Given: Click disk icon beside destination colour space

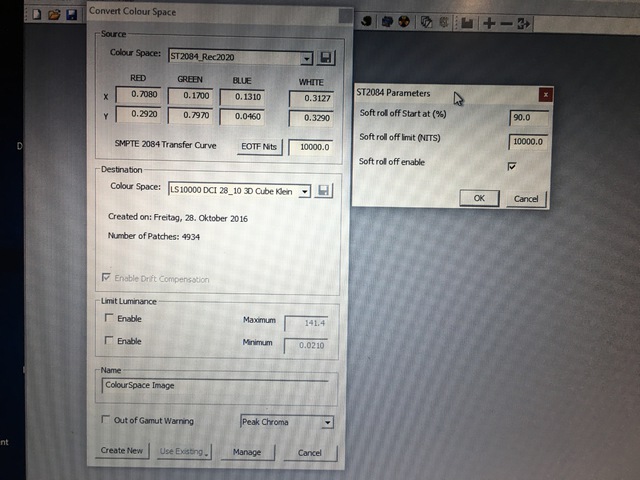Looking at the screenshot, I should tap(323, 191).
